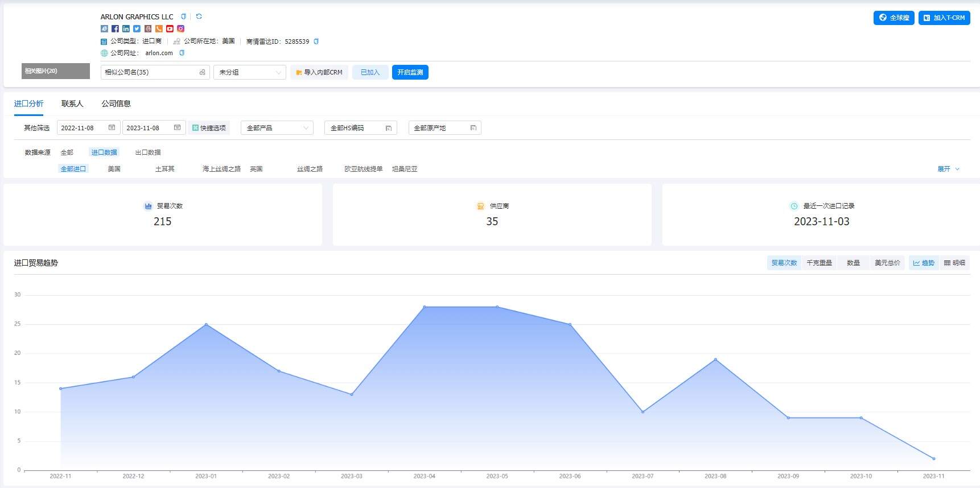Filter imports by 欧亚航线提单
Screen dimensions: 980x488
[x=363, y=169]
